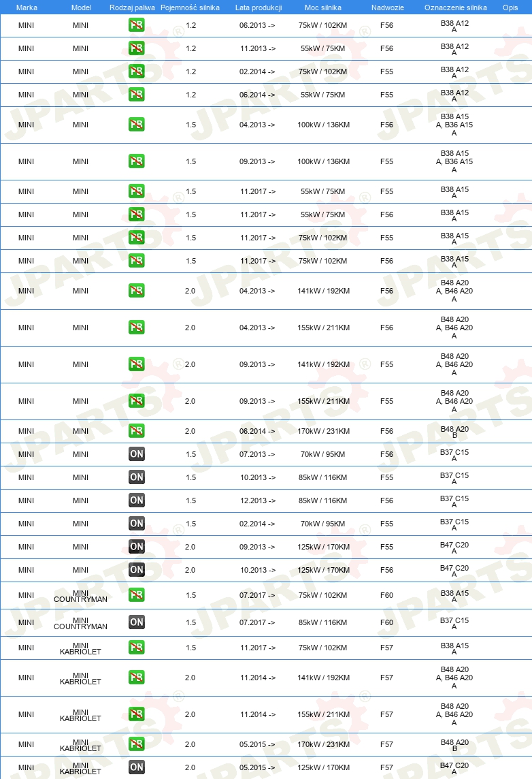
Task: Click the Moc silnika column header
Action: click(x=323, y=7)
